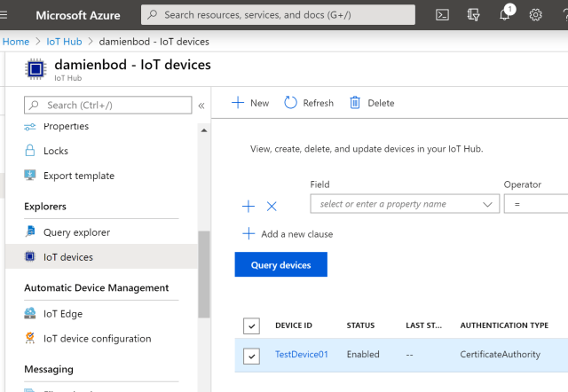
Task: Click the Query devices button
Action: coord(280,264)
